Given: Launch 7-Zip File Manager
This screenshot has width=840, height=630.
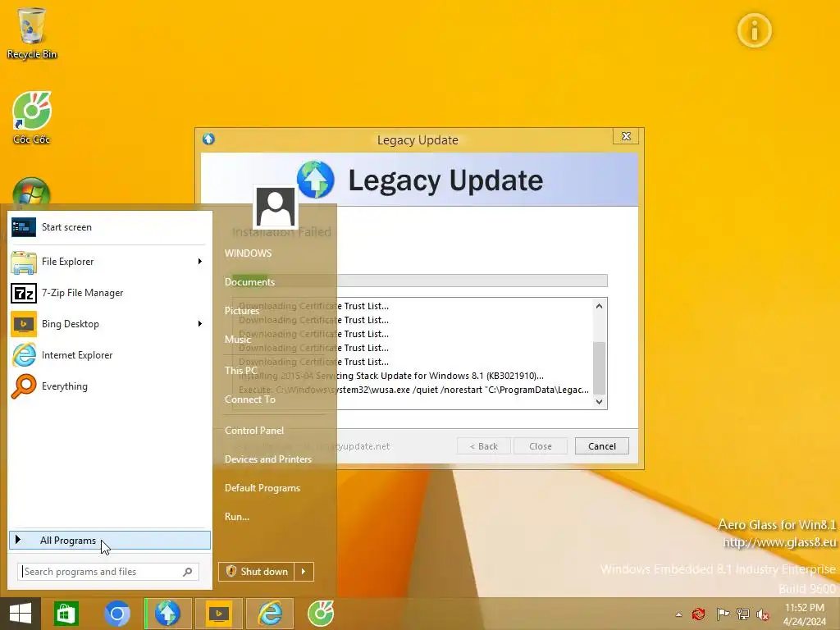Looking at the screenshot, I should point(110,293).
